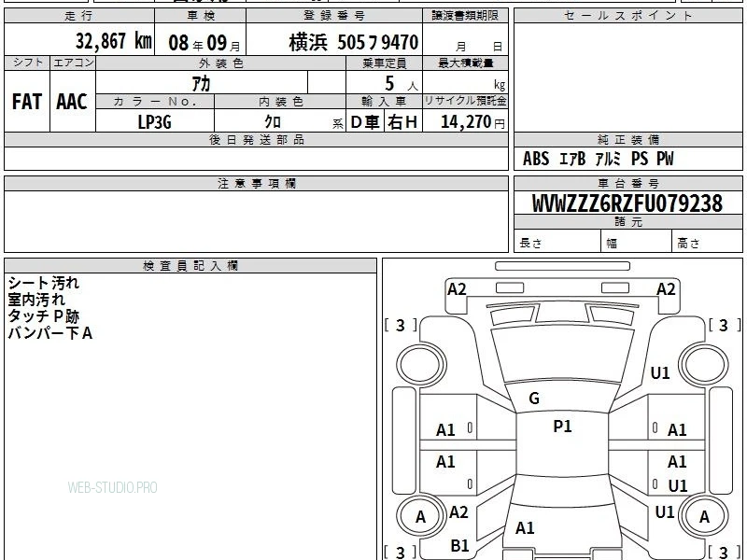Select the 検査員記入欄 header
This screenshot has width=747, height=560.
190,266
